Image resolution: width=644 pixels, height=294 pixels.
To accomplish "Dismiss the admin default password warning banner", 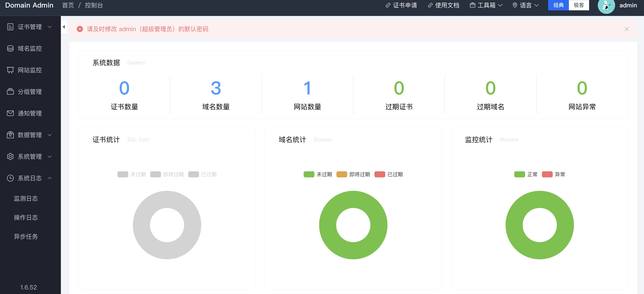I will (x=627, y=29).
